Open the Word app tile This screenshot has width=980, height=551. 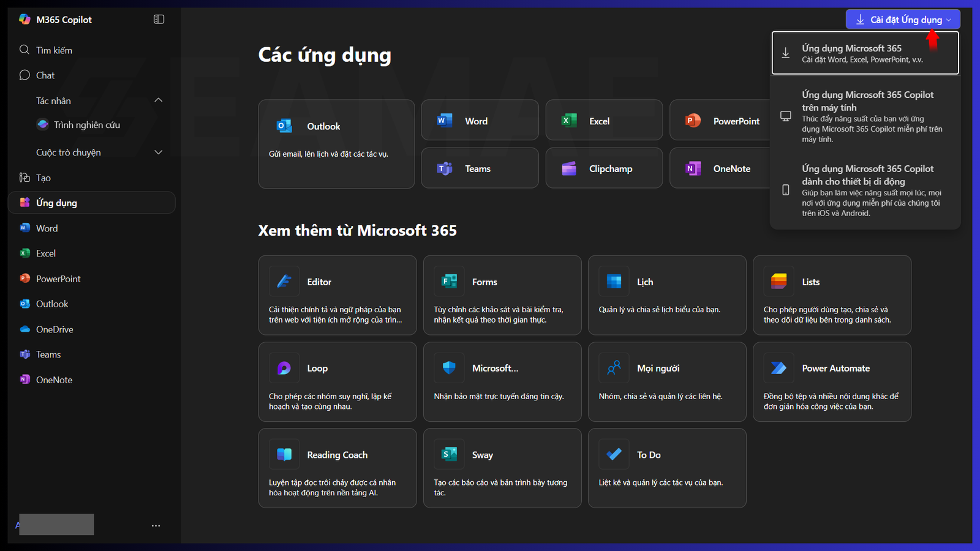pos(480,121)
